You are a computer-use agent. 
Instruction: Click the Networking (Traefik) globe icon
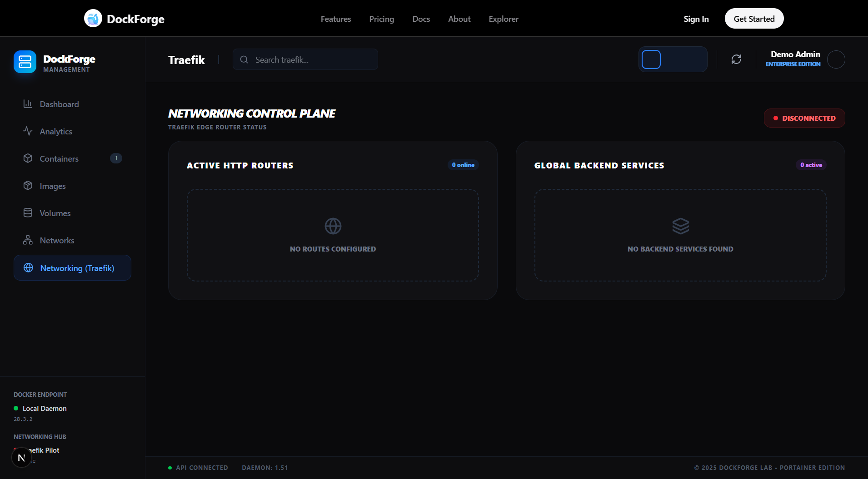28,268
